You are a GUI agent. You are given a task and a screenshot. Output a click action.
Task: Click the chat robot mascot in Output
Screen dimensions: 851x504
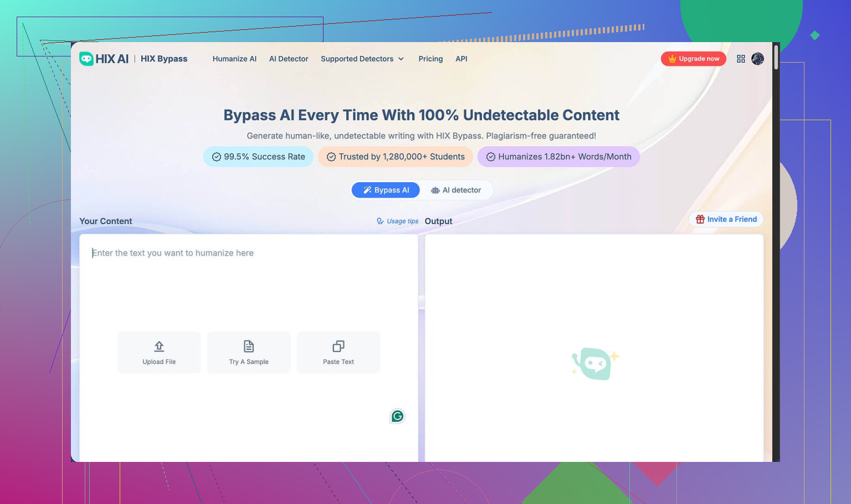(x=594, y=363)
